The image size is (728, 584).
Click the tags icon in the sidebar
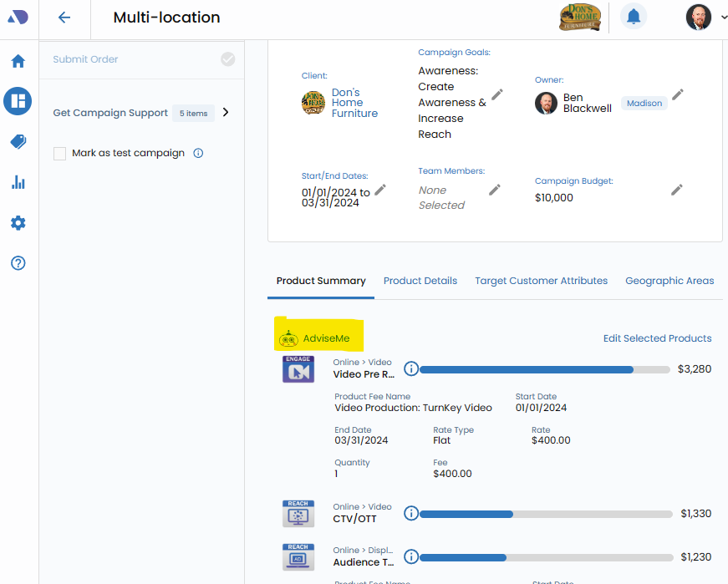(18, 142)
